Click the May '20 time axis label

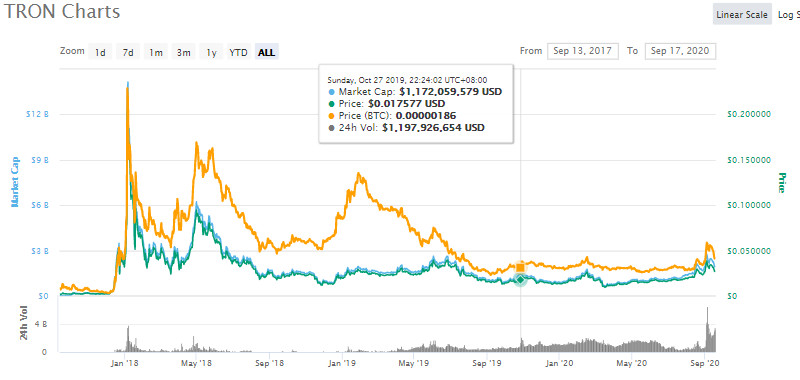click(x=632, y=364)
